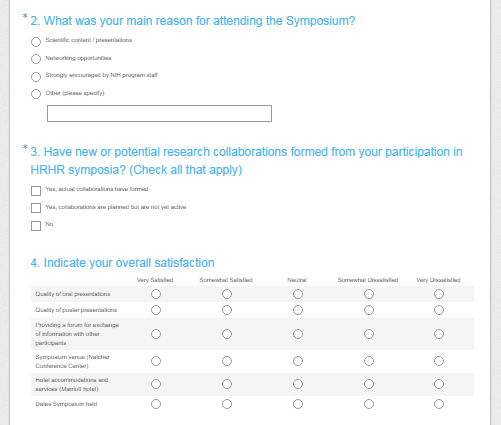Rate forum for exchange Somewhat Dissatisfied
This screenshot has height=425, width=501.
pos(369,334)
